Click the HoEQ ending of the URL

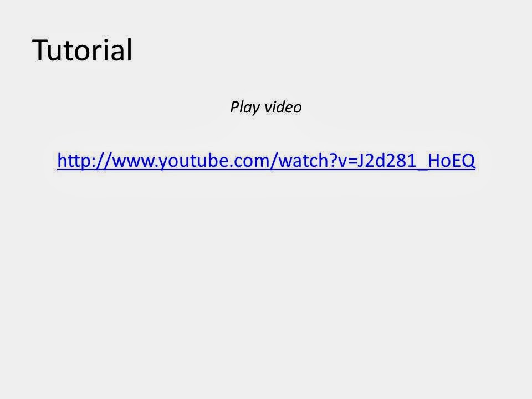point(452,161)
